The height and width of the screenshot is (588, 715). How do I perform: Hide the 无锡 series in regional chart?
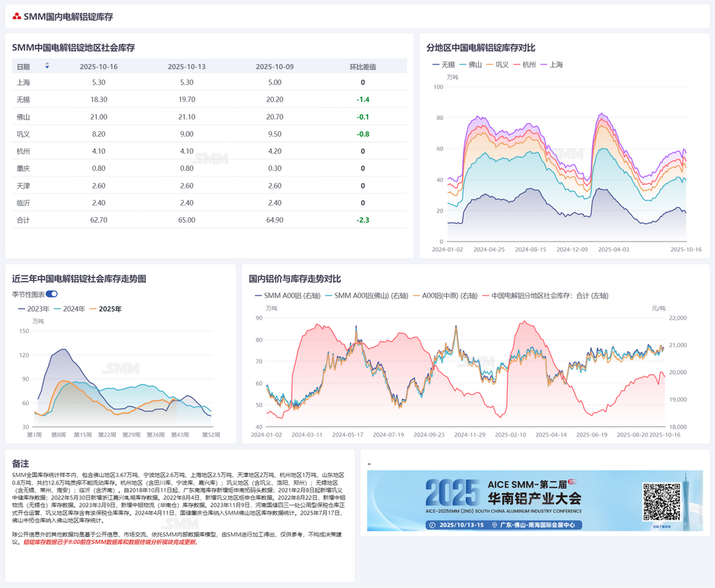pos(443,65)
